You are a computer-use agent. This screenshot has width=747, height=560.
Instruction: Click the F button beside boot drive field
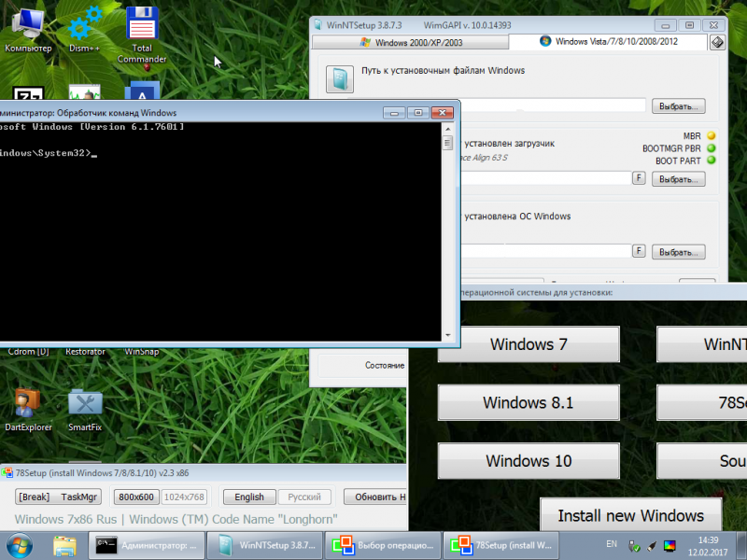[x=639, y=178]
